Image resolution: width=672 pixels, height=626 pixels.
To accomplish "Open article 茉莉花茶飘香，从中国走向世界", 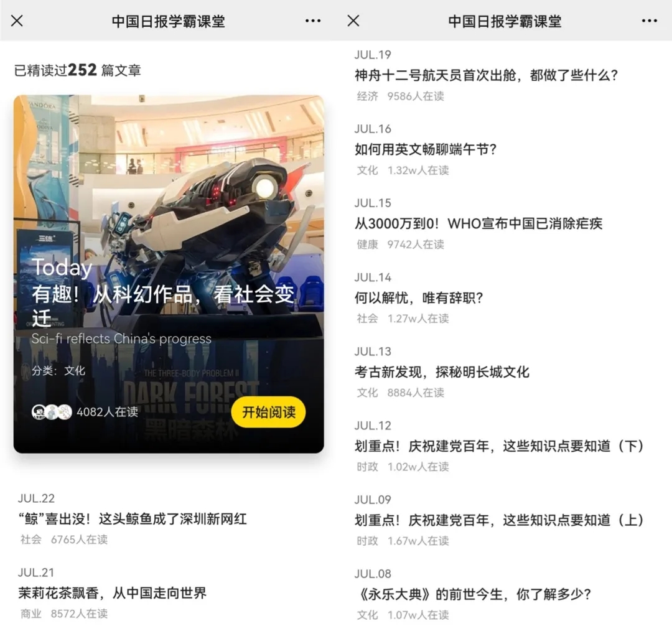I will click(x=112, y=593).
